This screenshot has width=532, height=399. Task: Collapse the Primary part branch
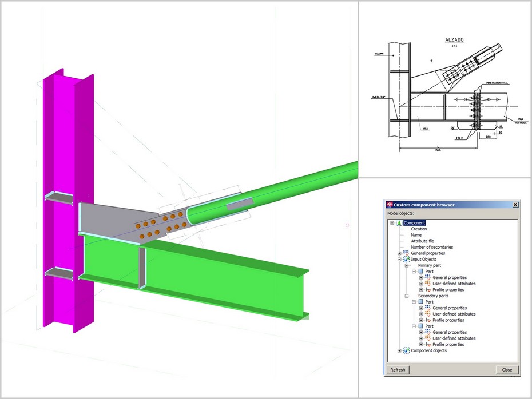point(407,265)
